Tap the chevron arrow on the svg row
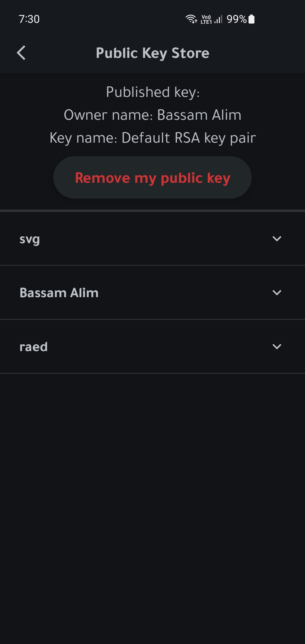Screen dimensions: 305x644 click(277, 238)
